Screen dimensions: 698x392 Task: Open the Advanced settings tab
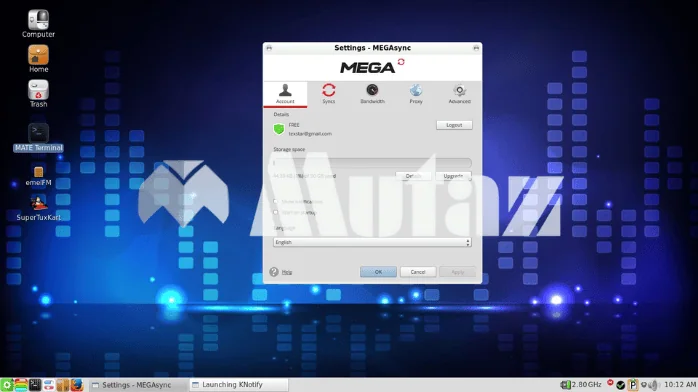click(x=459, y=94)
